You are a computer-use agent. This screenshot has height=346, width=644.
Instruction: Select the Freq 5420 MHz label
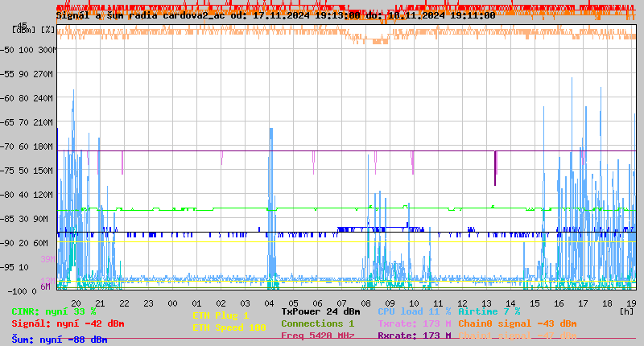(318, 336)
